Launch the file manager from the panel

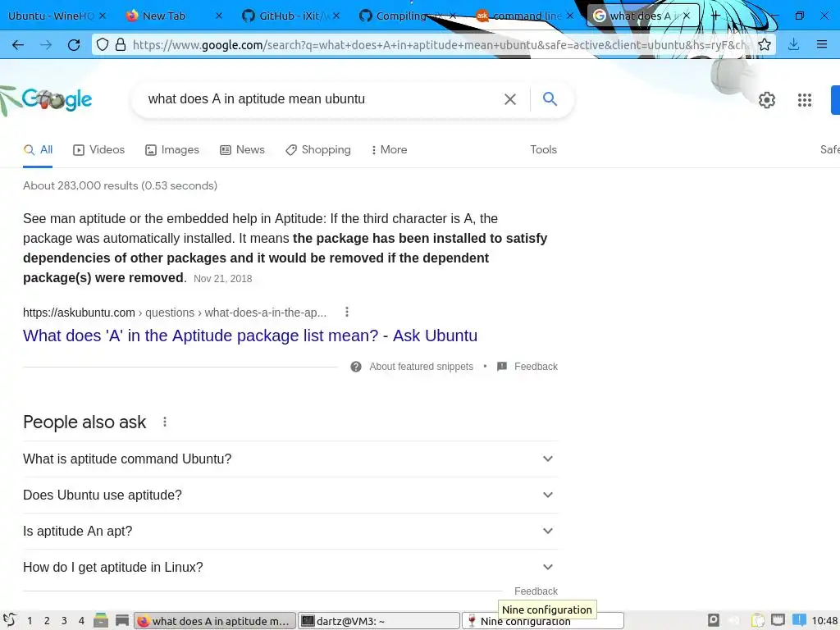click(x=101, y=620)
